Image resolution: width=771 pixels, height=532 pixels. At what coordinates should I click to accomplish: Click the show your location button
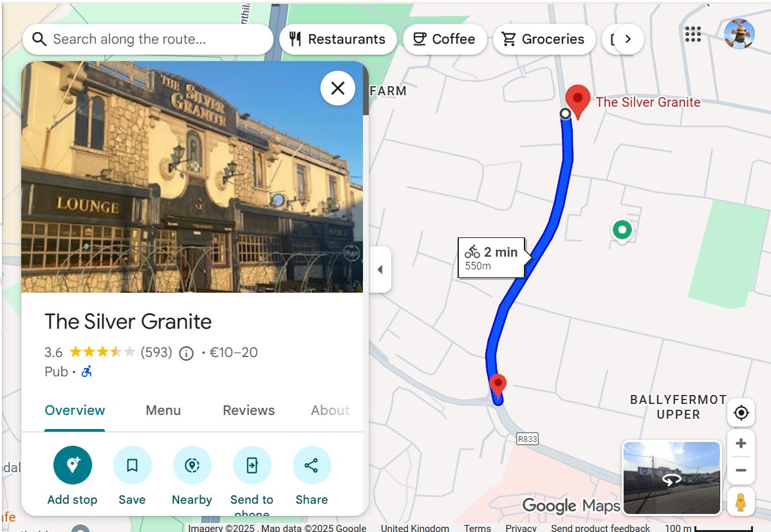(741, 412)
